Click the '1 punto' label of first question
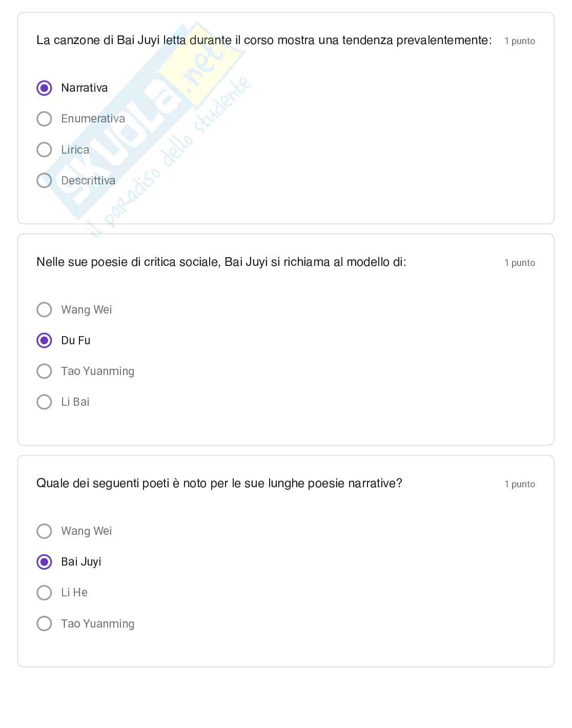The width and height of the screenshot is (572, 728). click(x=519, y=41)
